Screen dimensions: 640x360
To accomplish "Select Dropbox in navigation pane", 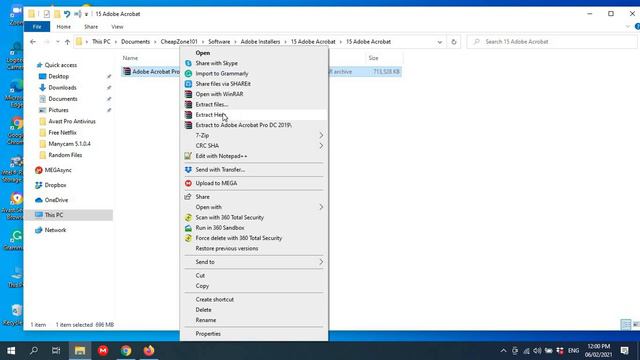I will [x=55, y=185].
